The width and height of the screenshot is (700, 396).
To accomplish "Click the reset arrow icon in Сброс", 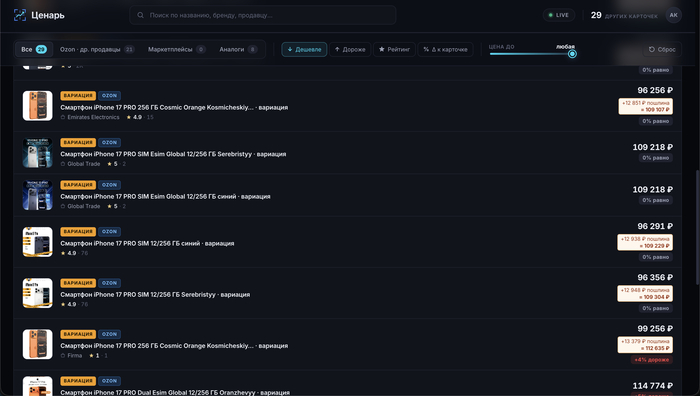I will tap(652, 49).
